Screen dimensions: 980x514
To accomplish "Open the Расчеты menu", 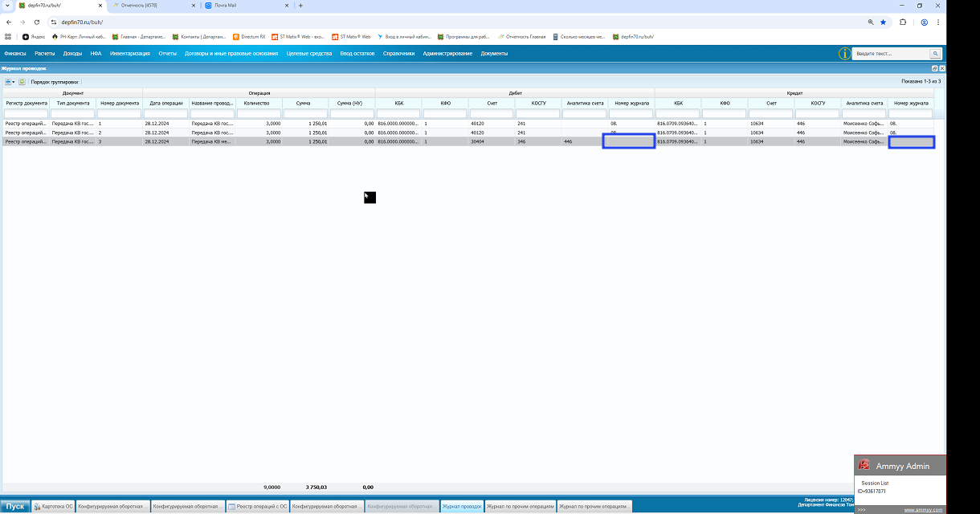I will point(45,54).
